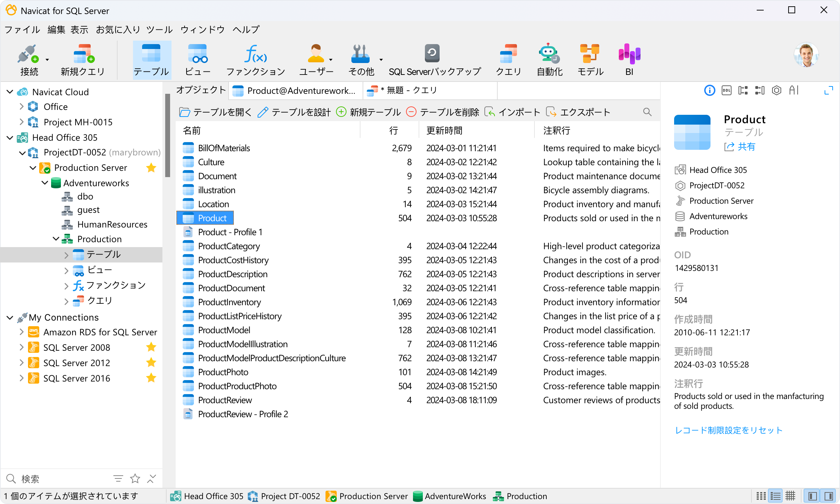
Task: Click the navigation tree vertical scrollbar
Action: click(x=167, y=135)
